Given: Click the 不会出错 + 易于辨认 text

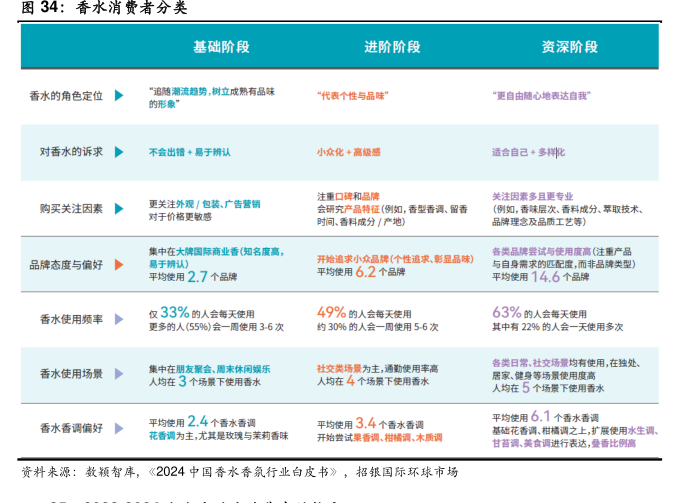Looking at the screenshot, I should pos(189,152).
